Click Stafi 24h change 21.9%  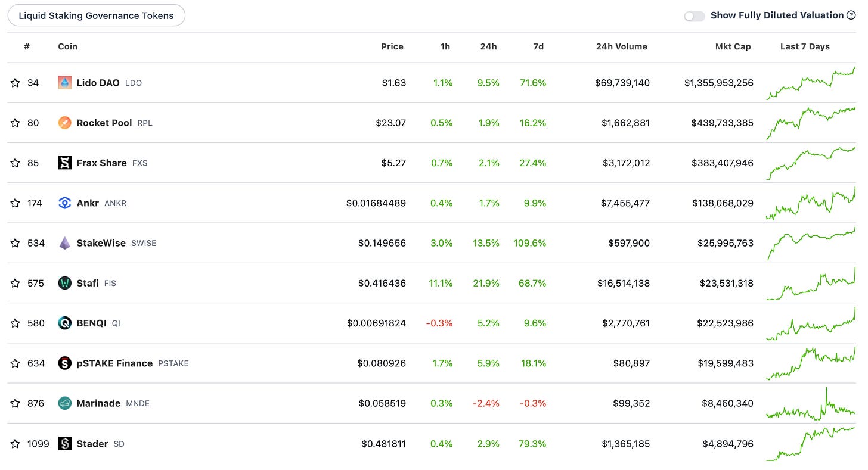pos(486,283)
